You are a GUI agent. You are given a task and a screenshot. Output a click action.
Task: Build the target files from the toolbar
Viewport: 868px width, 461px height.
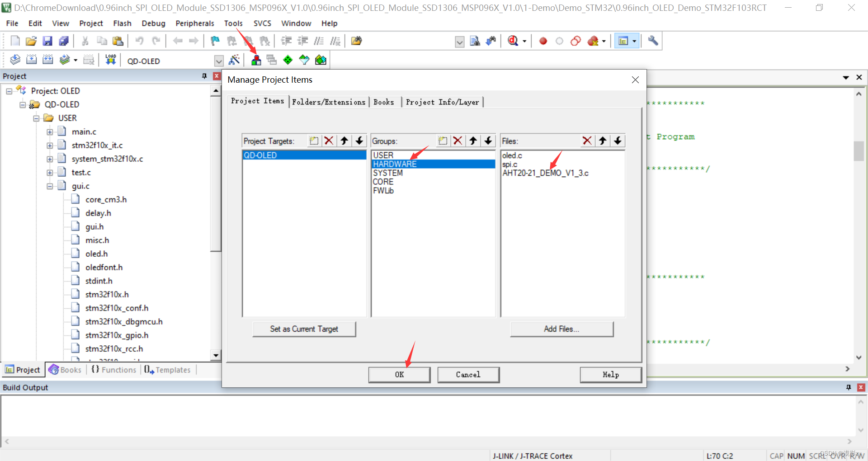point(31,60)
